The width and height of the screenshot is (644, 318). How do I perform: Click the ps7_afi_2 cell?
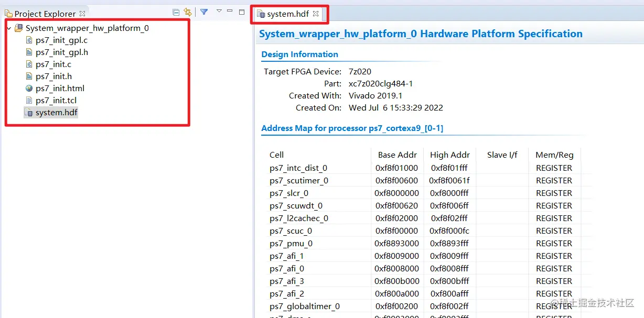click(x=287, y=294)
